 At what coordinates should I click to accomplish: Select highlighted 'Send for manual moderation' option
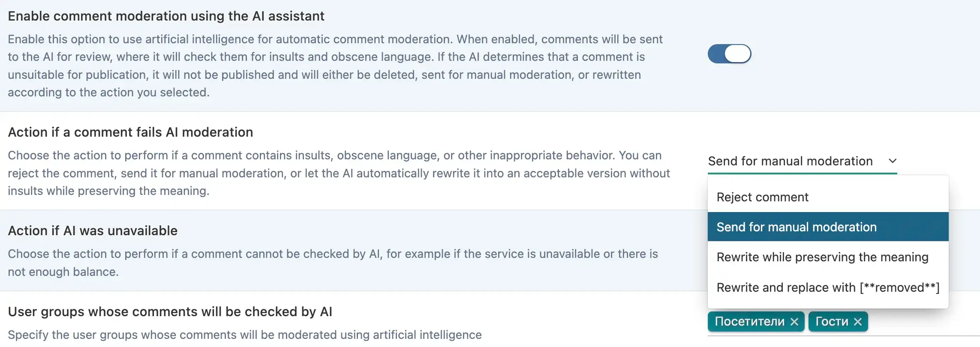pyautogui.click(x=828, y=227)
